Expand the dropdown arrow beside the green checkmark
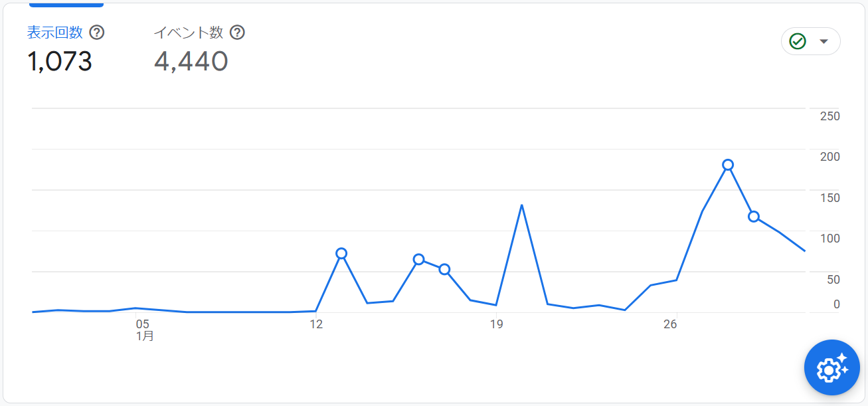 pos(824,41)
